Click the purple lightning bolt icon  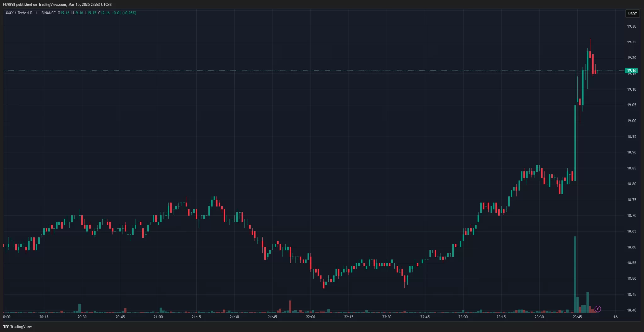coord(598,309)
